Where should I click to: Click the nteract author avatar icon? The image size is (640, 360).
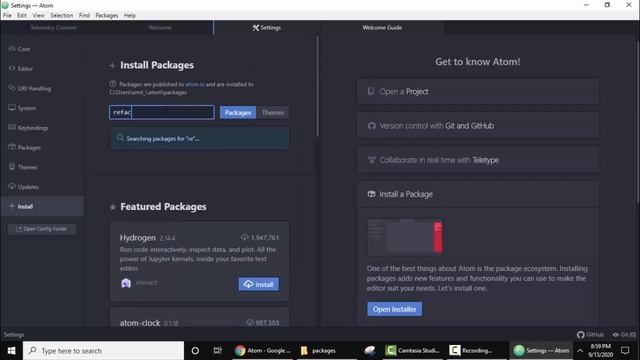[126, 283]
